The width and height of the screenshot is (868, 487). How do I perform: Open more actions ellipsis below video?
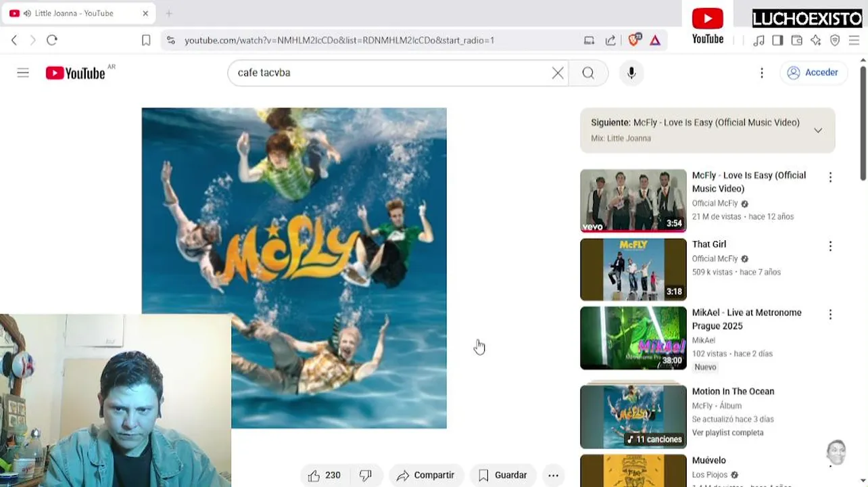(x=553, y=476)
